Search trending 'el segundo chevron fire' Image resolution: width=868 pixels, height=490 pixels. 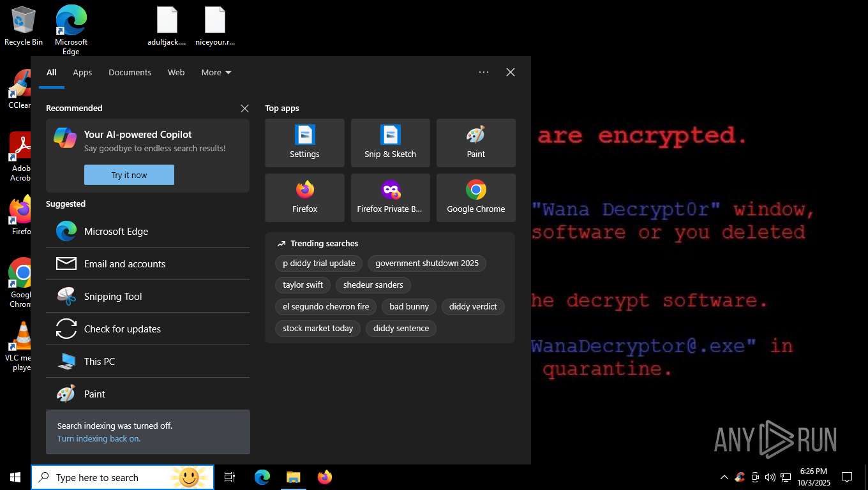(326, 306)
